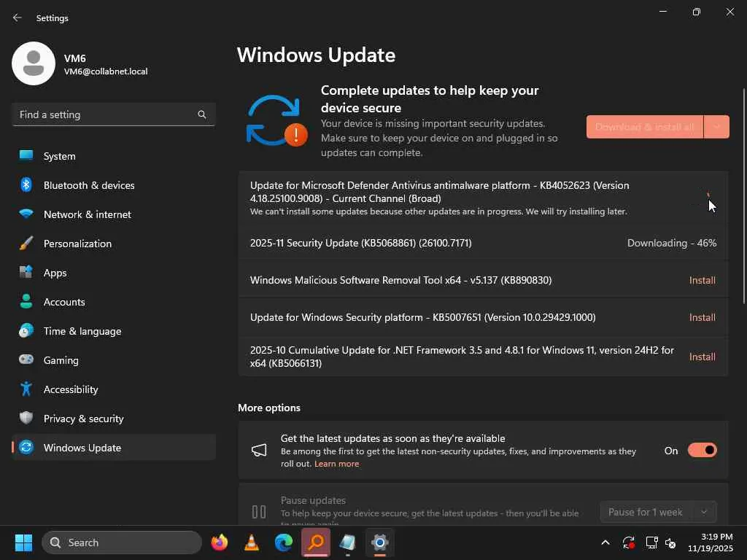
Task: Click the Accessibility figure icon
Action: point(26,389)
